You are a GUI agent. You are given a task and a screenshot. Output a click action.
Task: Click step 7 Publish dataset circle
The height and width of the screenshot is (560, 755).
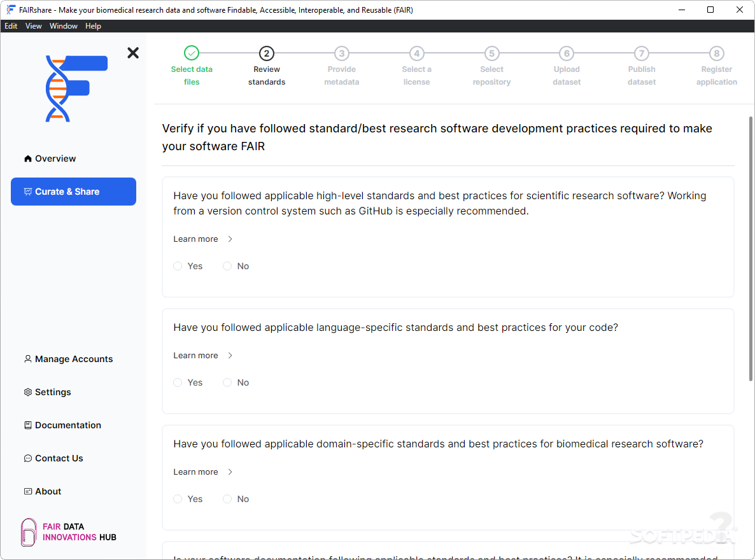642,53
